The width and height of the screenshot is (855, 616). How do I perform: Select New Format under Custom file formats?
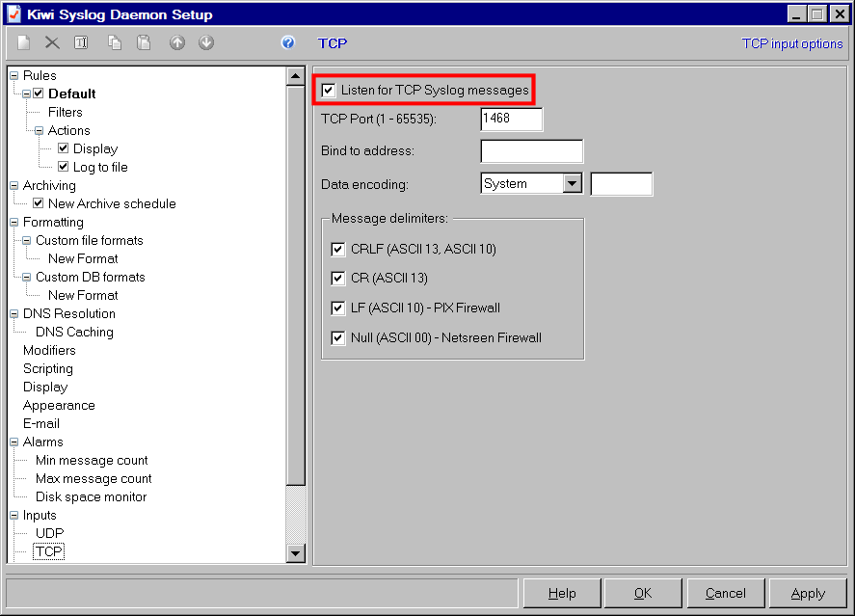(x=83, y=259)
